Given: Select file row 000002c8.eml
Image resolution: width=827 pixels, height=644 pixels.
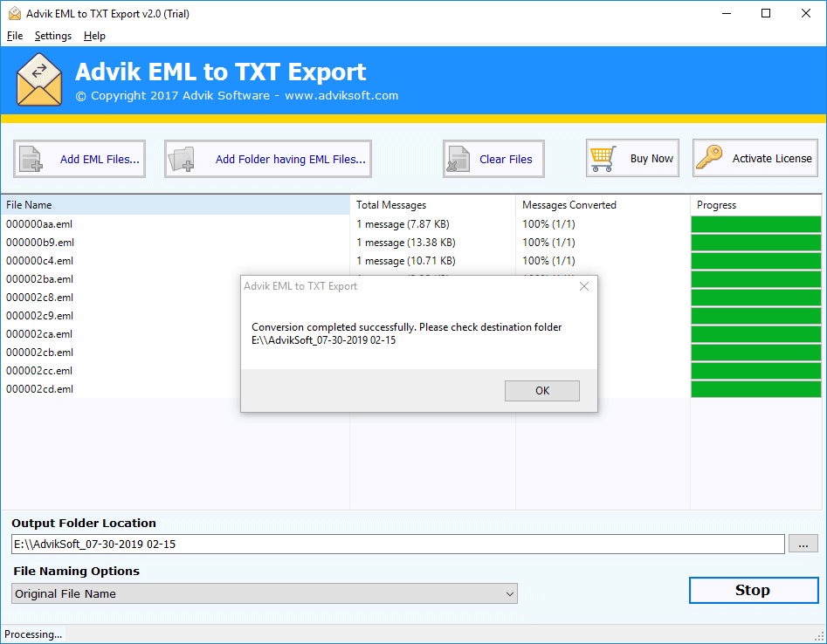Looking at the screenshot, I should (39, 298).
